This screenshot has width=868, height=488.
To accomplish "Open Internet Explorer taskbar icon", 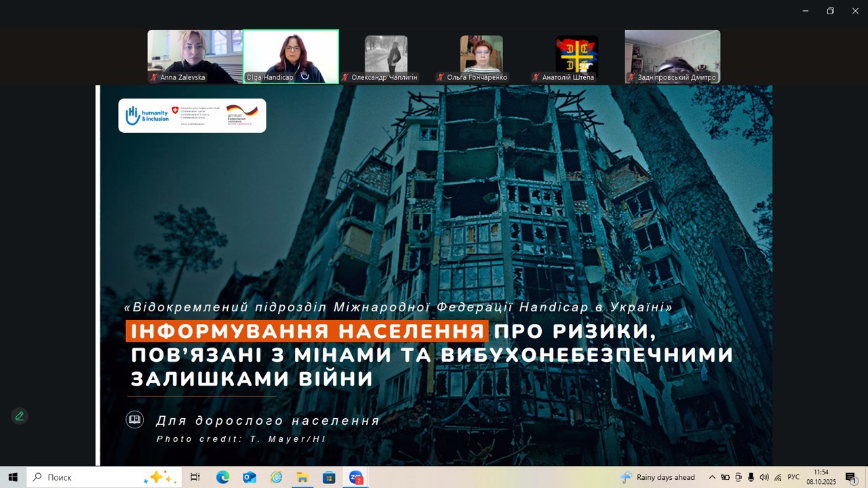I will (x=276, y=477).
